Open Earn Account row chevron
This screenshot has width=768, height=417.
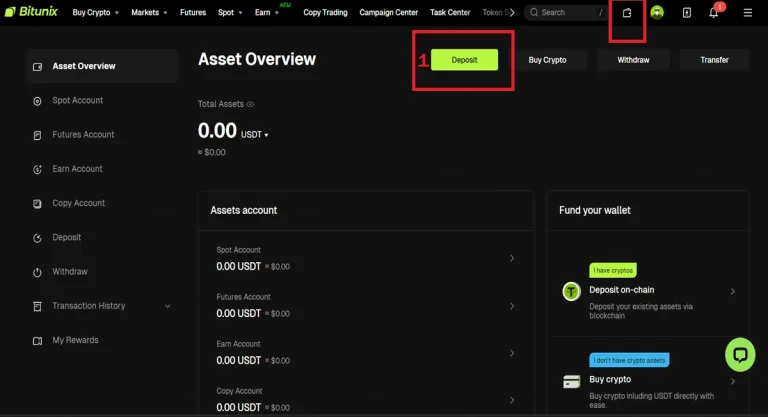512,353
